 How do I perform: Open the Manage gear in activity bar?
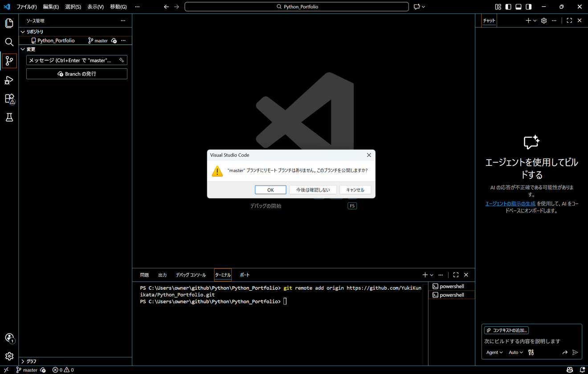click(9, 356)
